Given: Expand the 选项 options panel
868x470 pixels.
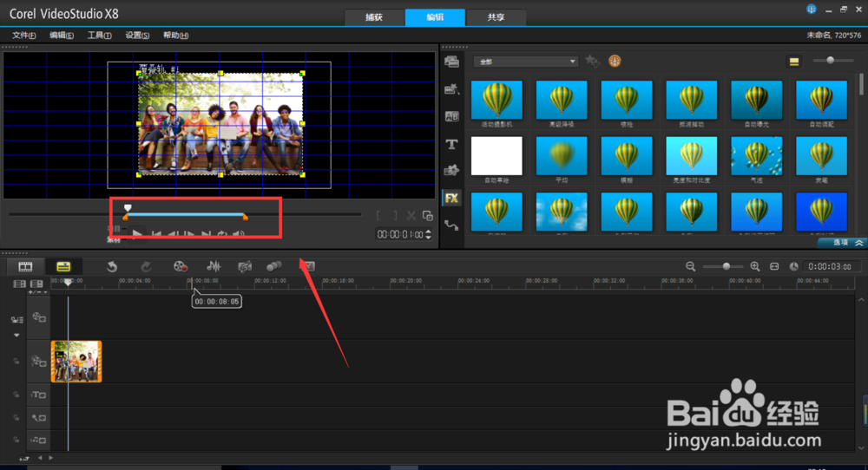Looking at the screenshot, I should coord(843,243).
